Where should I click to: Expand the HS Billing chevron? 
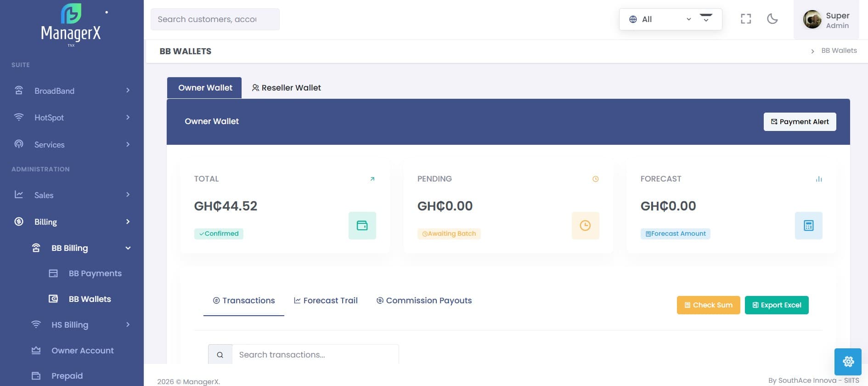coord(128,324)
